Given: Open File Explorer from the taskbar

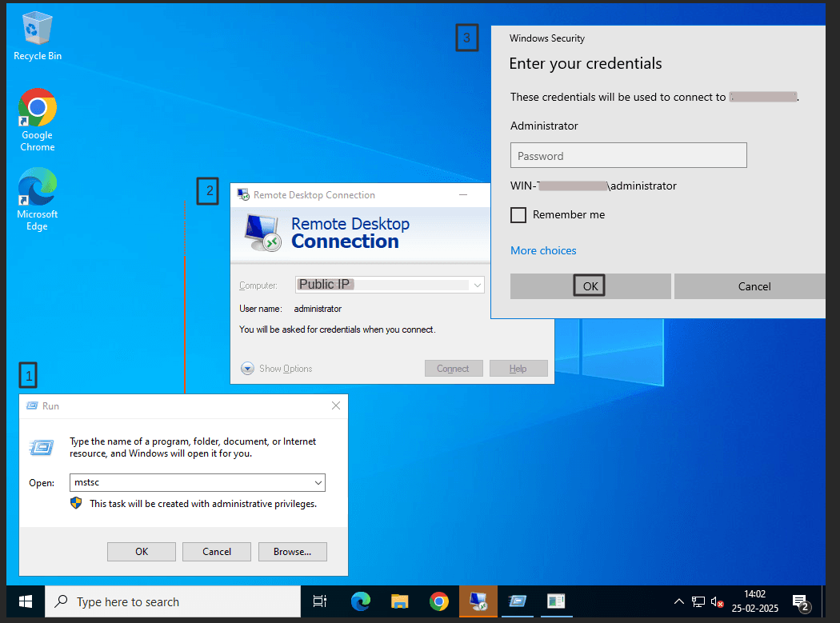Looking at the screenshot, I should click(399, 601).
